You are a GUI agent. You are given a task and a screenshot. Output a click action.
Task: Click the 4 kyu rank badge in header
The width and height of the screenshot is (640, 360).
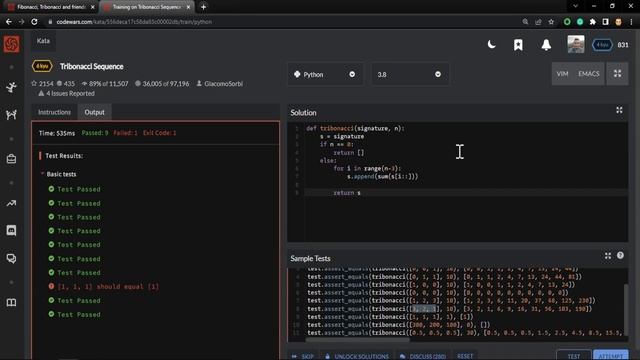coord(602,44)
